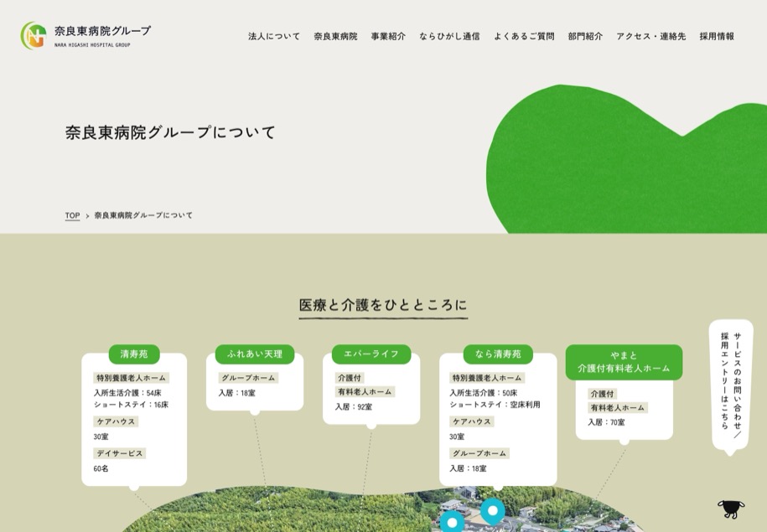The height and width of the screenshot is (532, 767).
Task: Click the TOP breadcrumb link
Action: (72, 215)
